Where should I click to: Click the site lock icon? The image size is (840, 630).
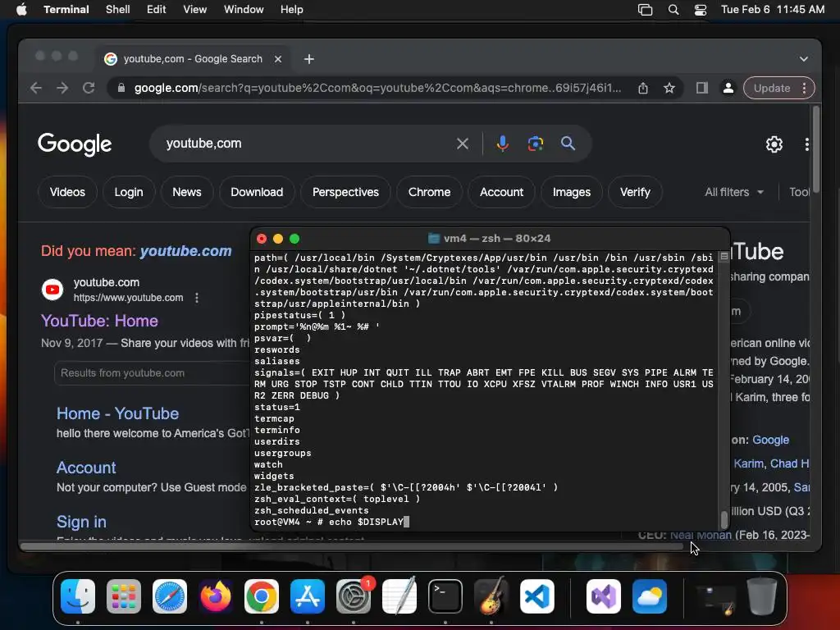pos(121,88)
